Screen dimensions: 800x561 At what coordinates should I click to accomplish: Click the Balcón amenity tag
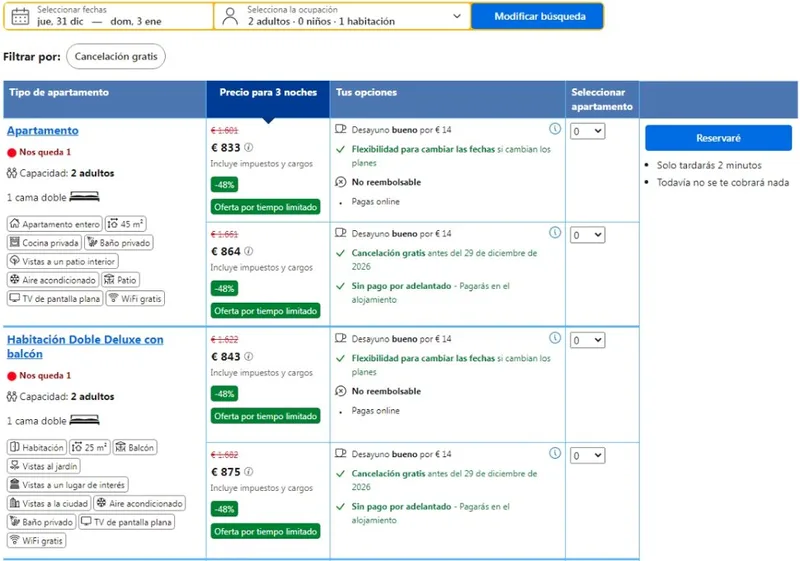click(x=135, y=447)
